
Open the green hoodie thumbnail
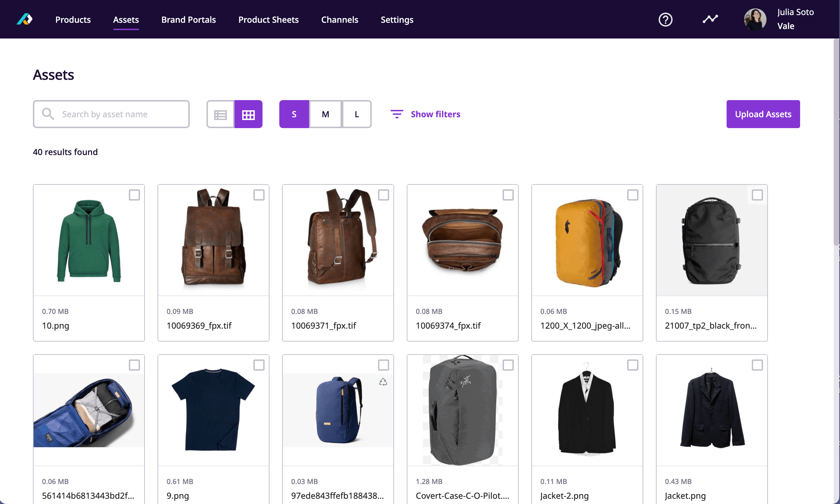point(89,240)
